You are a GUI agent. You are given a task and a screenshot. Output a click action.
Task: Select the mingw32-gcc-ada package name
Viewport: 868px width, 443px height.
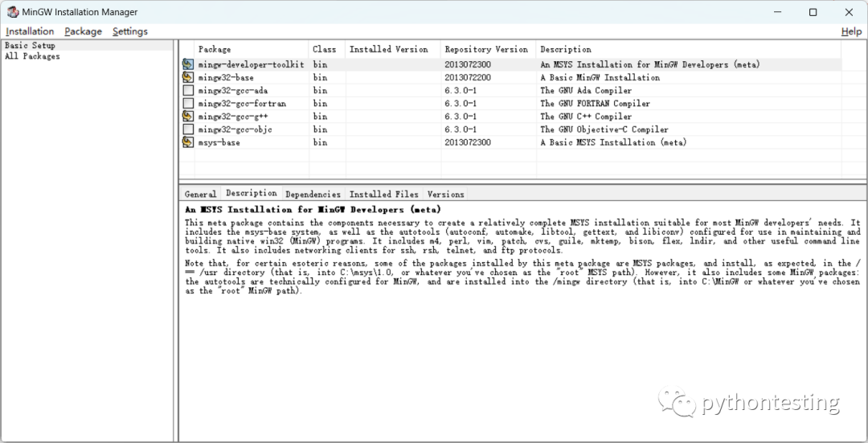click(232, 90)
